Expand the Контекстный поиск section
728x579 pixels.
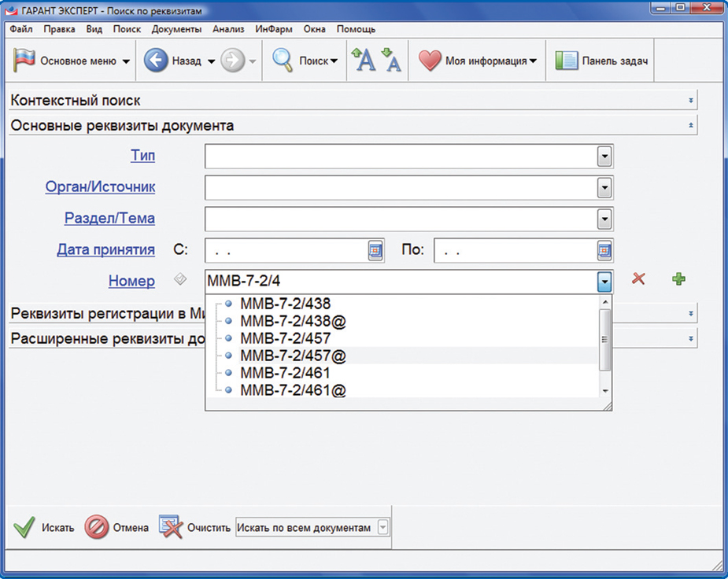(690, 101)
